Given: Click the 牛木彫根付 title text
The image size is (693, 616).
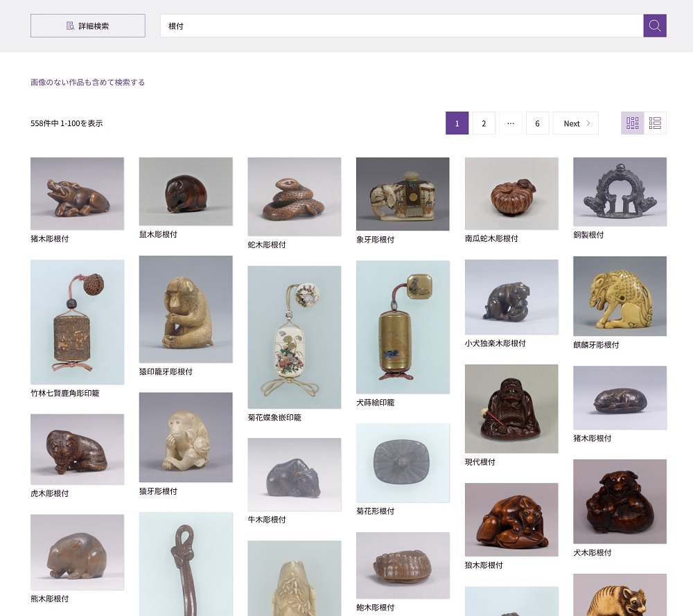Looking at the screenshot, I should [267, 519].
